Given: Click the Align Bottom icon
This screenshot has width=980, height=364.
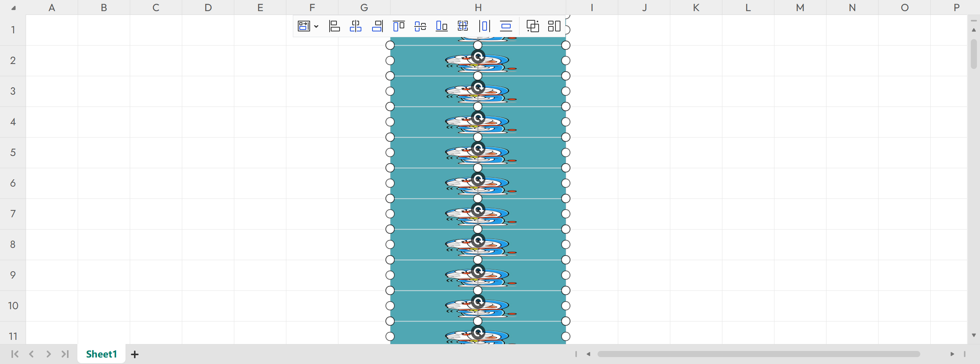Looking at the screenshot, I should point(441,26).
